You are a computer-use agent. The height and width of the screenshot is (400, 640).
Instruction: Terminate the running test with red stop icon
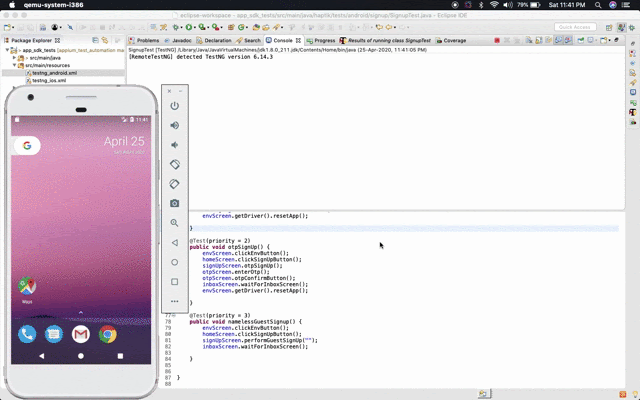[x=497, y=40]
